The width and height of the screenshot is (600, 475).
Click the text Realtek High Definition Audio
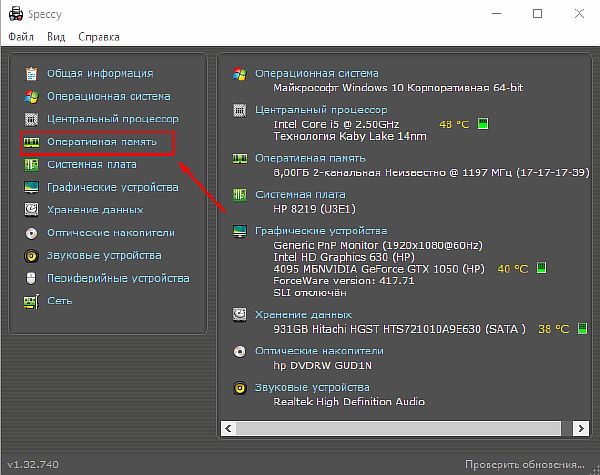click(349, 402)
